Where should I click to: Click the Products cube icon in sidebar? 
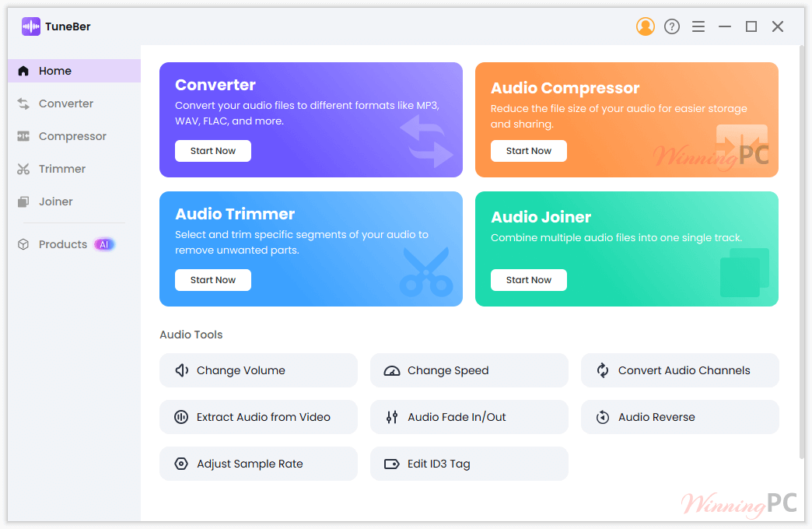23,244
